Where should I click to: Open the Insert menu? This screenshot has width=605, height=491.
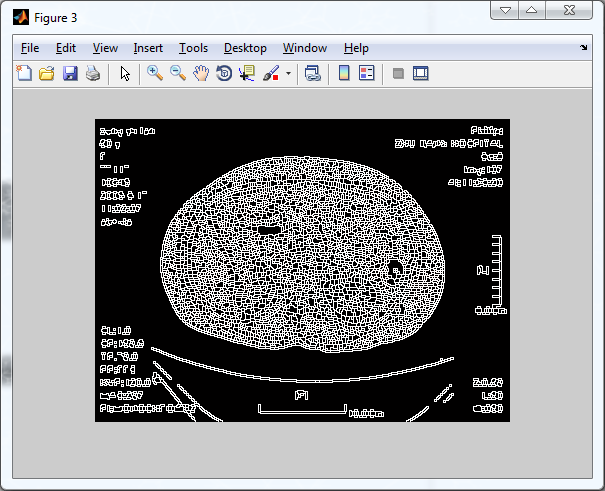148,48
